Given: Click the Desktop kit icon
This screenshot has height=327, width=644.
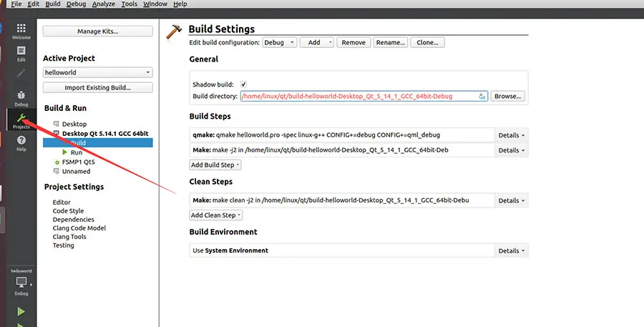Looking at the screenshot, I should (57, 124).
